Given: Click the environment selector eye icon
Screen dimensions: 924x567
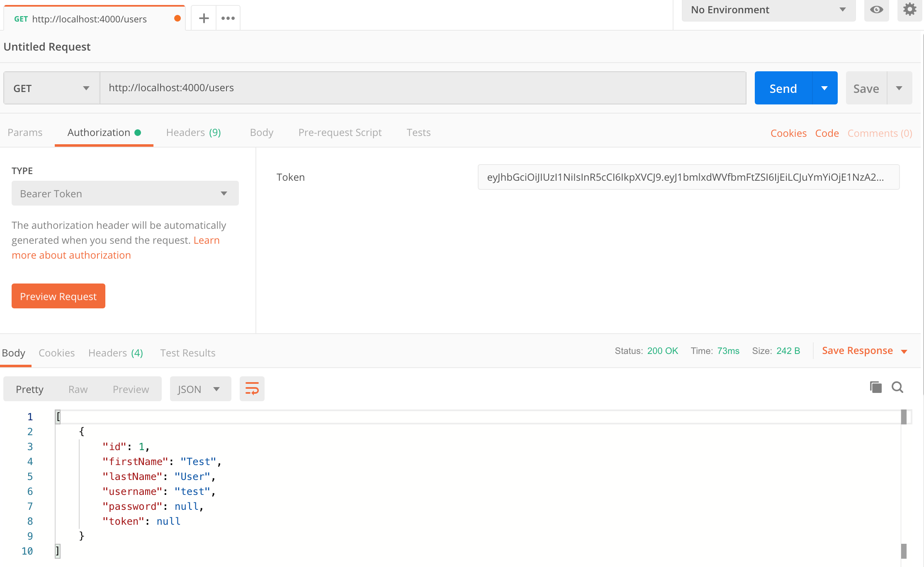Looking at the screenshot, I should (x=876, y=9).
